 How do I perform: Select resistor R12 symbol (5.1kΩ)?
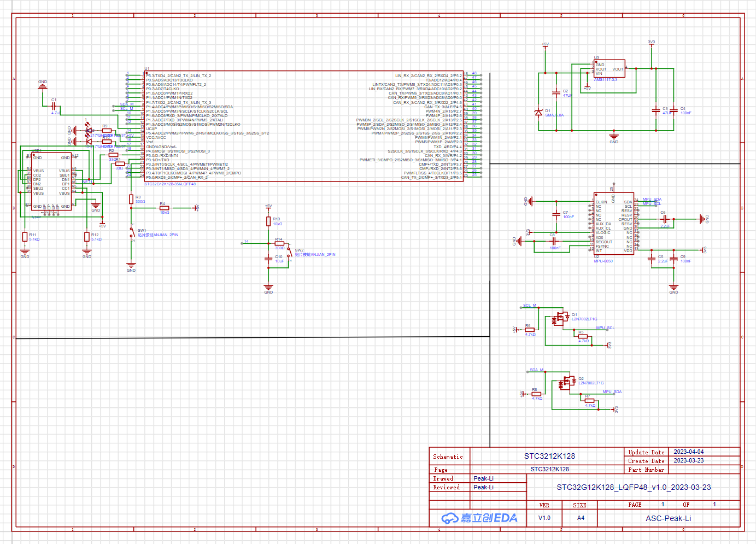tap(87, 236)
